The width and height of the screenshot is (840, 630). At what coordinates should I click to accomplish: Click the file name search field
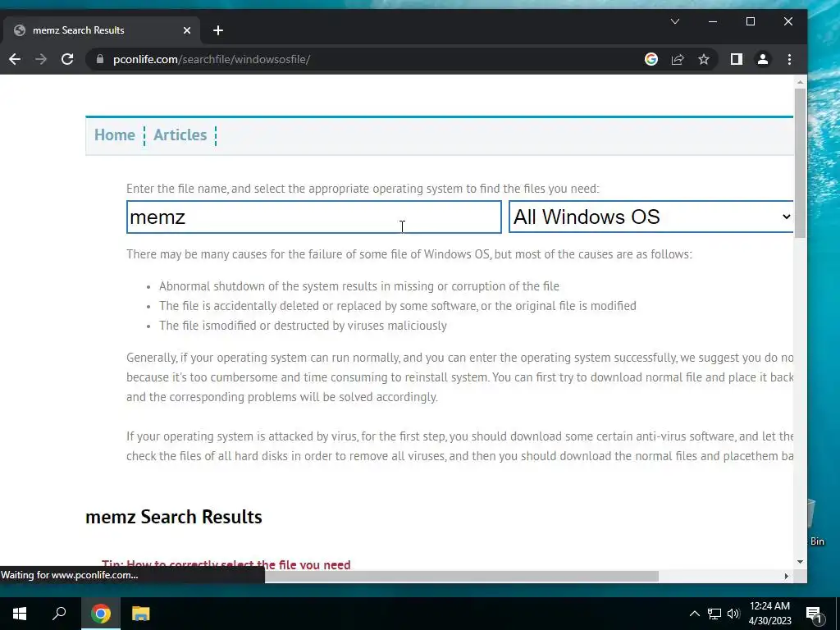[314, 217]
